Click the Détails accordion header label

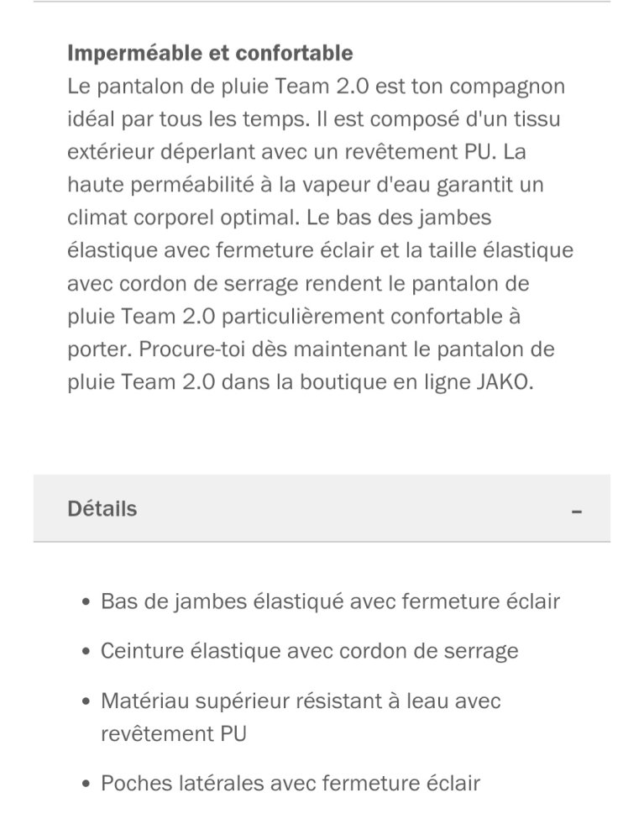pos(102,509)
